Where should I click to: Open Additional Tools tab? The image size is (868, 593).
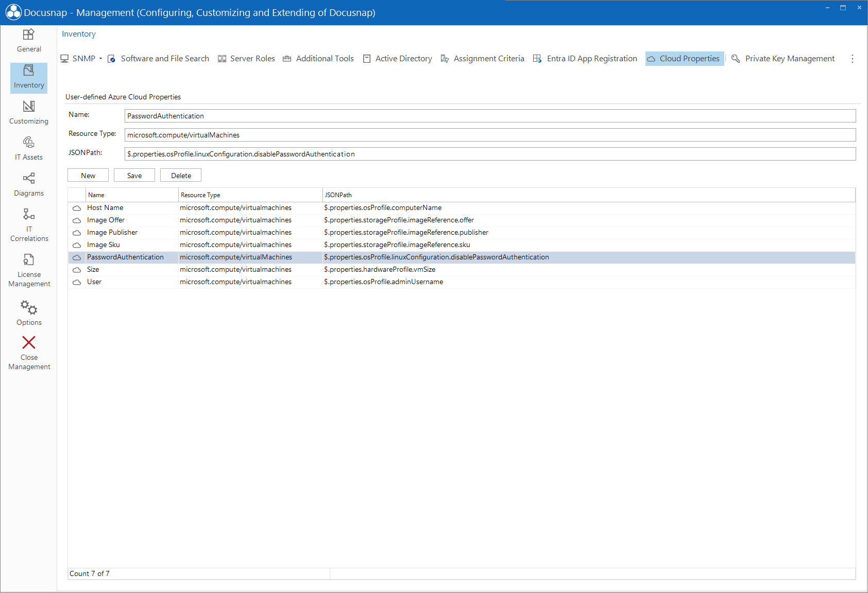pos(318,59)
